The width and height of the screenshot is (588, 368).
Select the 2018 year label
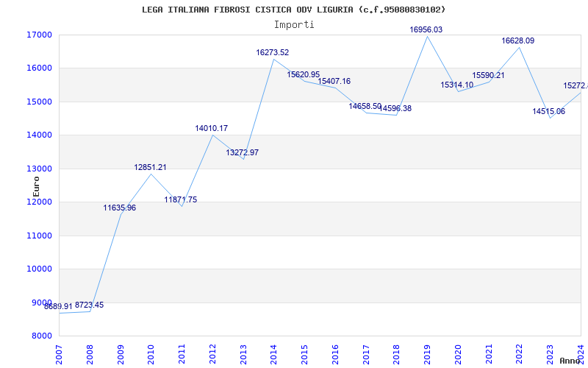(x=396, y=355)
